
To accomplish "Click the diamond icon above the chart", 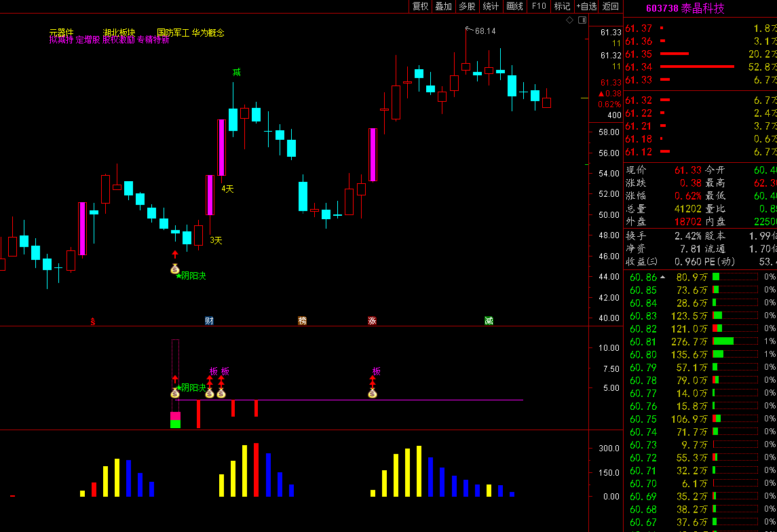I will [x=569, y=20].
